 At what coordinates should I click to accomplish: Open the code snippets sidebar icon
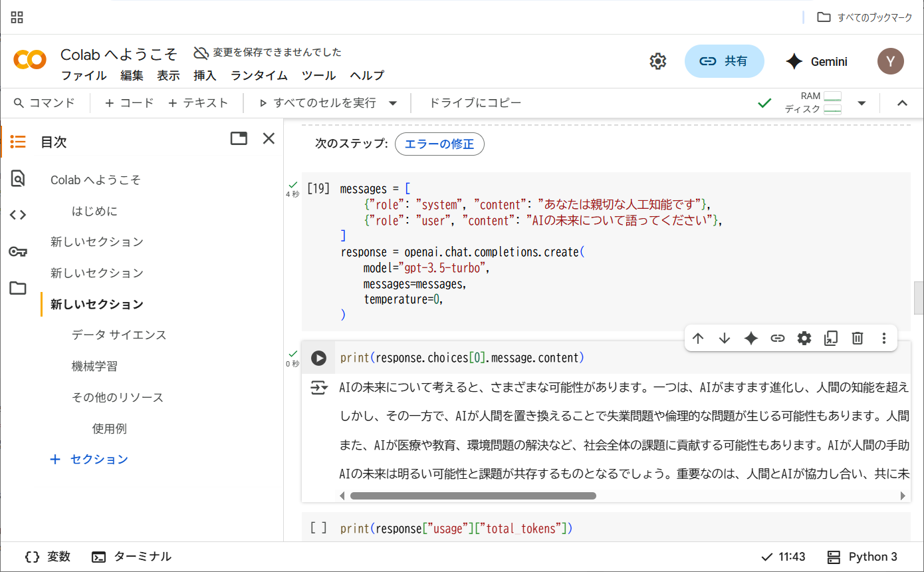[x=18, y=215]
